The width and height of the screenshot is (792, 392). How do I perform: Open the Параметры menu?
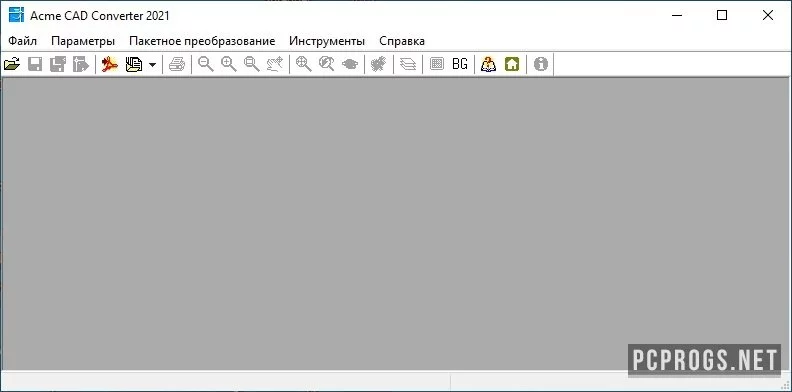pos(83,41)
